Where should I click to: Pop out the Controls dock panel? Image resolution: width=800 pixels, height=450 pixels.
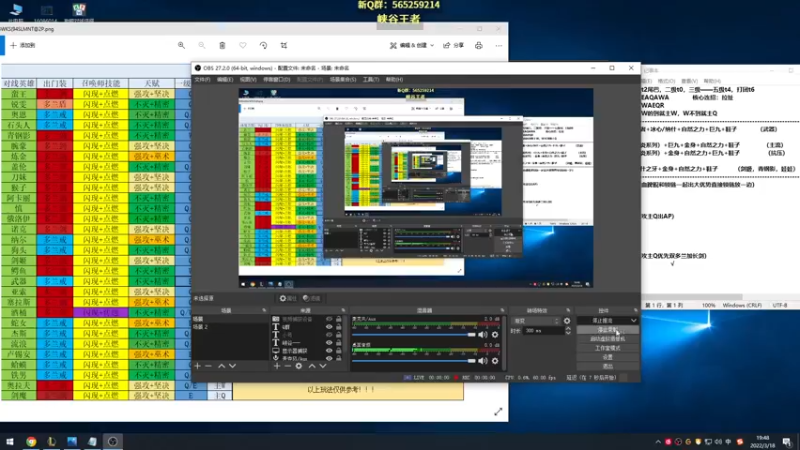coord(636,310)
